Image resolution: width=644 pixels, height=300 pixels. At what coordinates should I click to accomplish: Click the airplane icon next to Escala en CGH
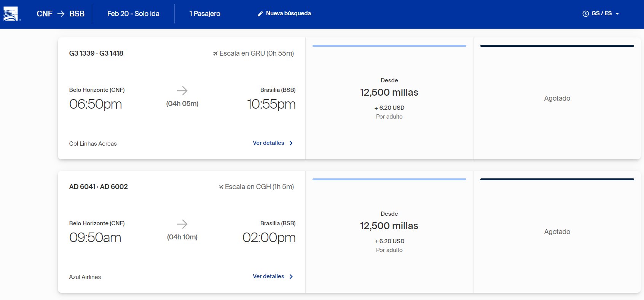coord(221,187)
